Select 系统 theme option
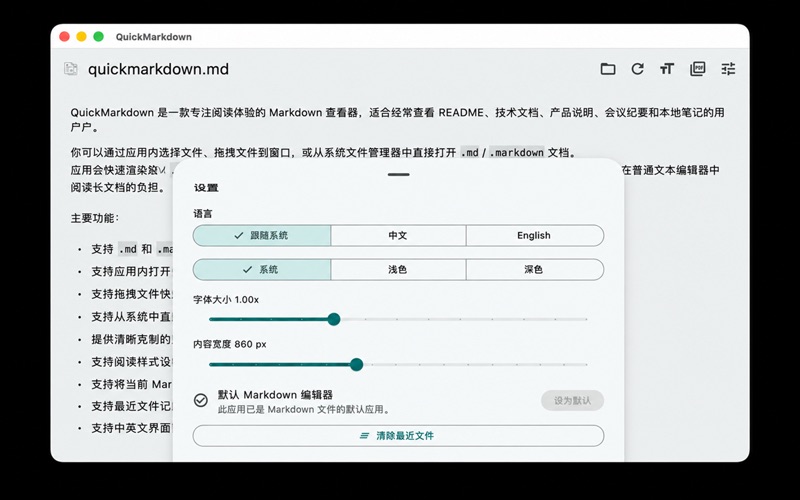This screenshot has width=800, height=500. tap(262, 270)
